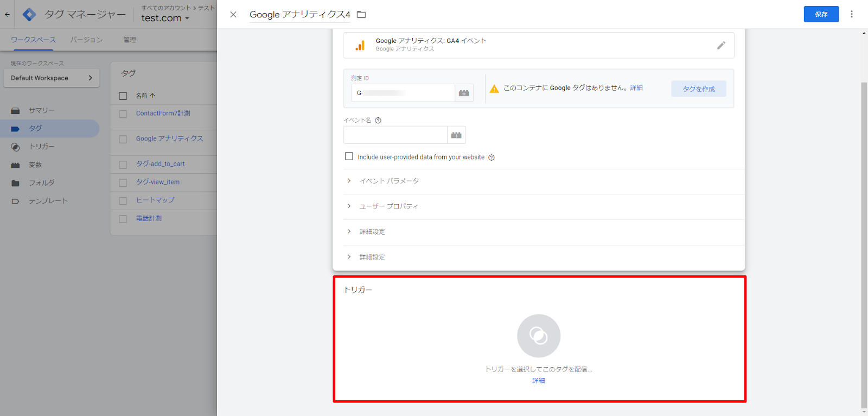Click the Google Analytics bar chart icon
Screen dimensions: 868x416
tap(360, 46)
